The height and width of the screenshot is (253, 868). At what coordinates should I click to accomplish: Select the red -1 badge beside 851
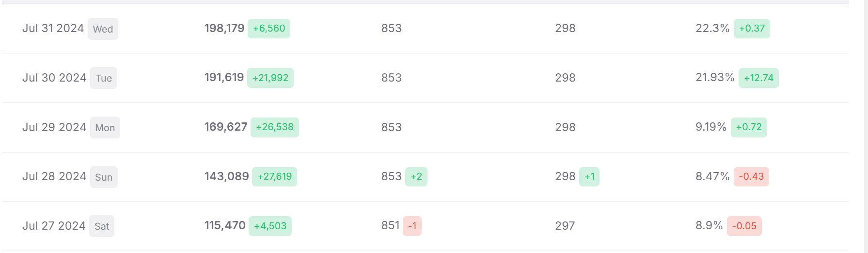pyautogui.click(x=412, y=226)
